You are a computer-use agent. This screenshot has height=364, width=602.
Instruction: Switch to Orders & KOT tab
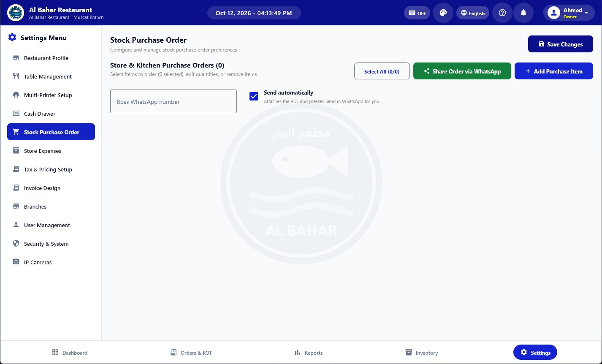pos(191,352)
